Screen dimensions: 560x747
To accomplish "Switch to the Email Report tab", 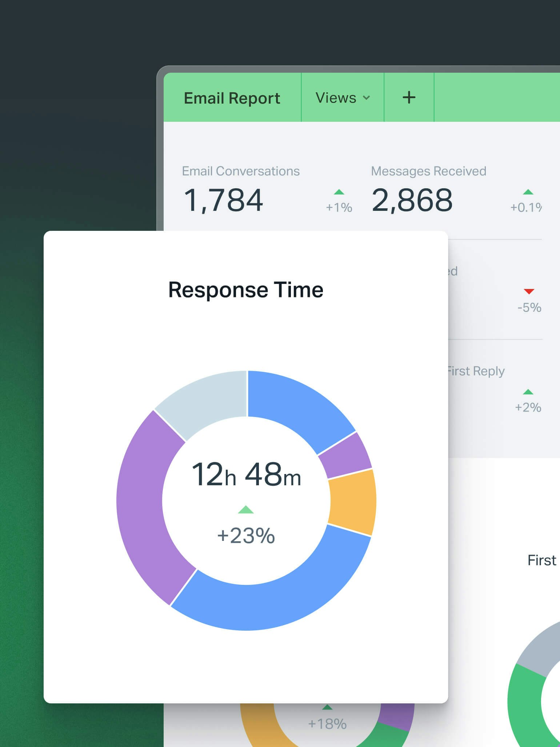I will [x=232, y=98].
